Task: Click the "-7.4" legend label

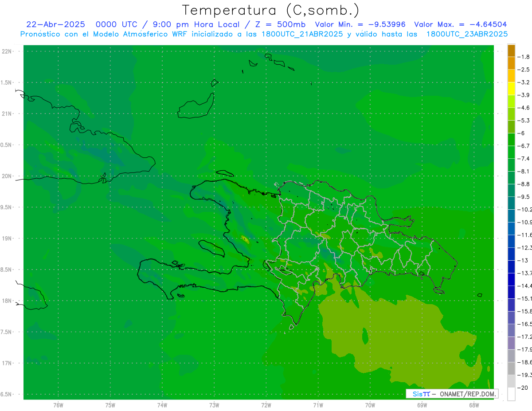Action: pos(523,159)
